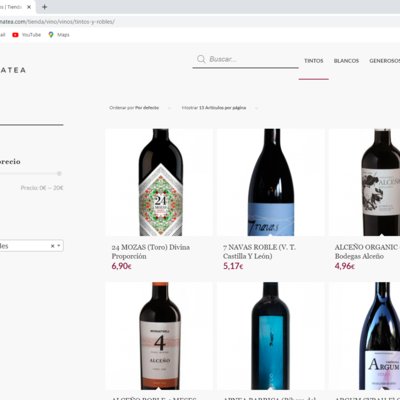
Task: View the 24 Mozas bottle image
Action: [x=159, y=182]
